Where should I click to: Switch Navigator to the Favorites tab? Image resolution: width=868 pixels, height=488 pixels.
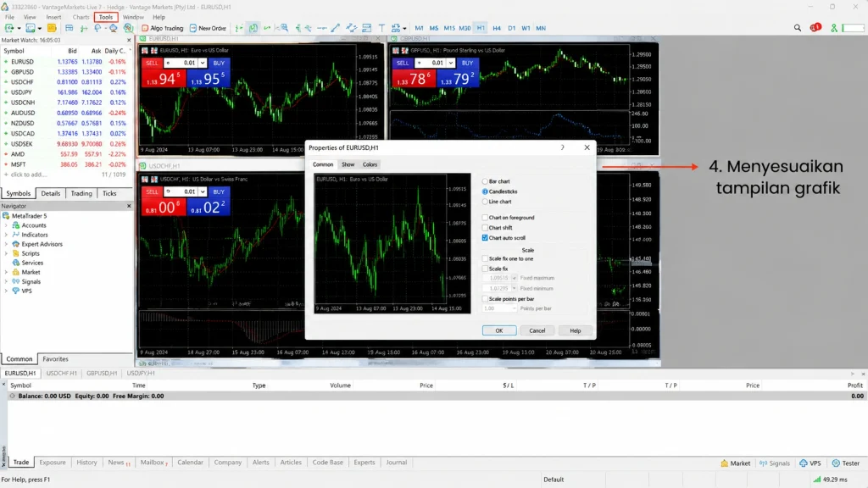click(55, 359)
